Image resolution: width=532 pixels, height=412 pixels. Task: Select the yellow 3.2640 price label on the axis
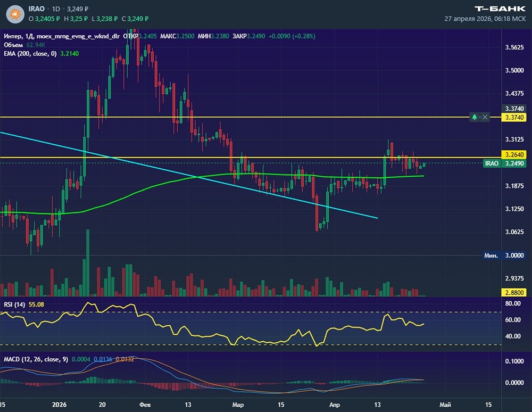pyautogui.click(x=514, y=155)
